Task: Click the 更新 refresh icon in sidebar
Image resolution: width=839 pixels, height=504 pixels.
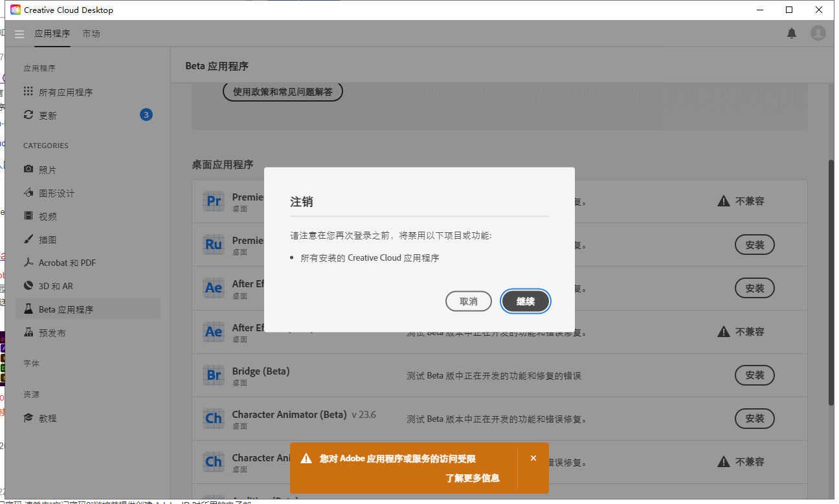Action: click(x=28, y=115)
